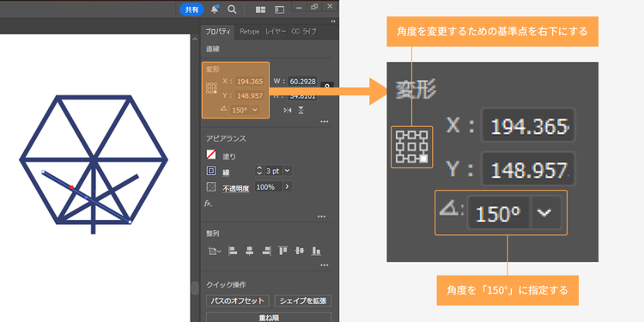Open the arrange documents layout icon

click(x=260, y=9)
